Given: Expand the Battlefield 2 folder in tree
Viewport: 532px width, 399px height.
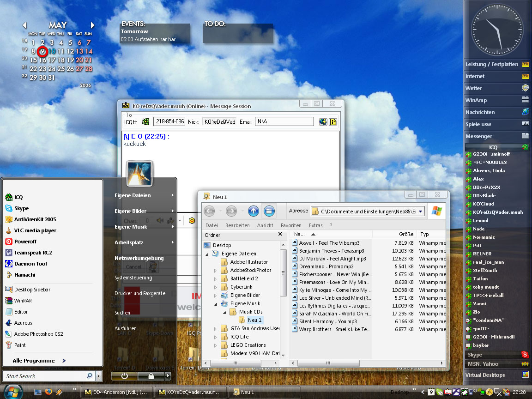Looking at the screenshot, I should click(x=215, y=278).
